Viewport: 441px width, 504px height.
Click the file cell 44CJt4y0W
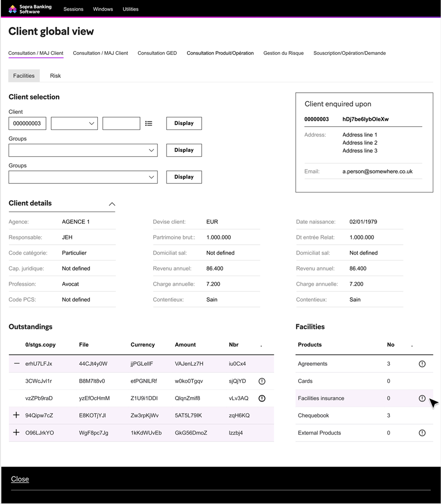click(x=93, y=364)
